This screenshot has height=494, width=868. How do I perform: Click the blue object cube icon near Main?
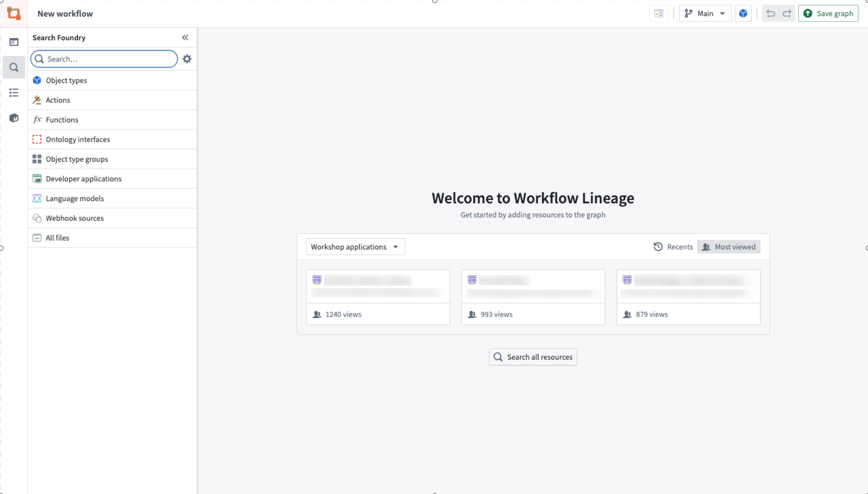coord(743,13)
